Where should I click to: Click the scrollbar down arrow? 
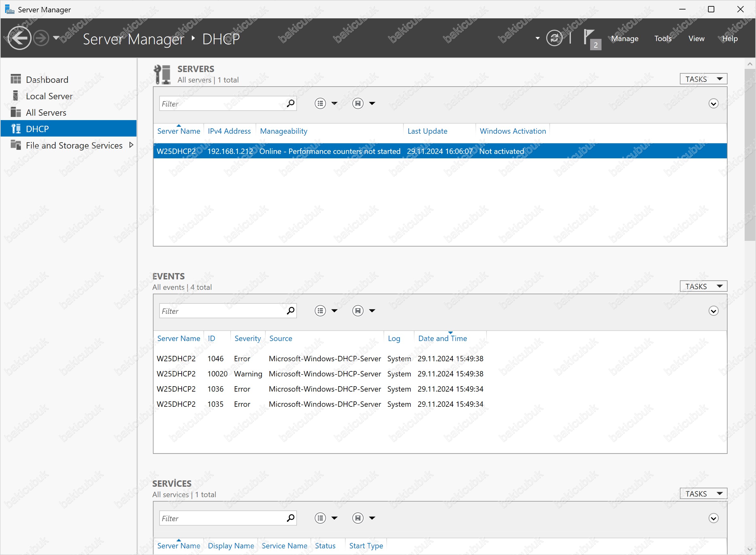pyautogui.click(x=750, y=550)
